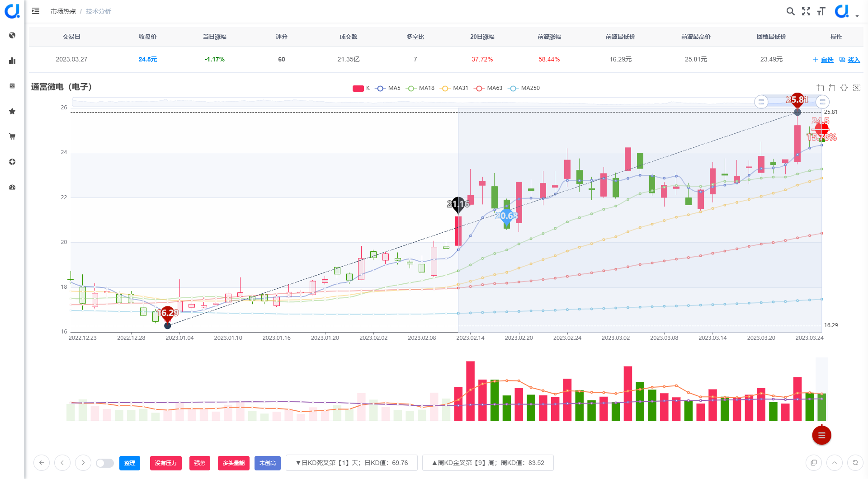Go to 市场热点 breadcrumb
Screen dimensions: 868x479
63,11
